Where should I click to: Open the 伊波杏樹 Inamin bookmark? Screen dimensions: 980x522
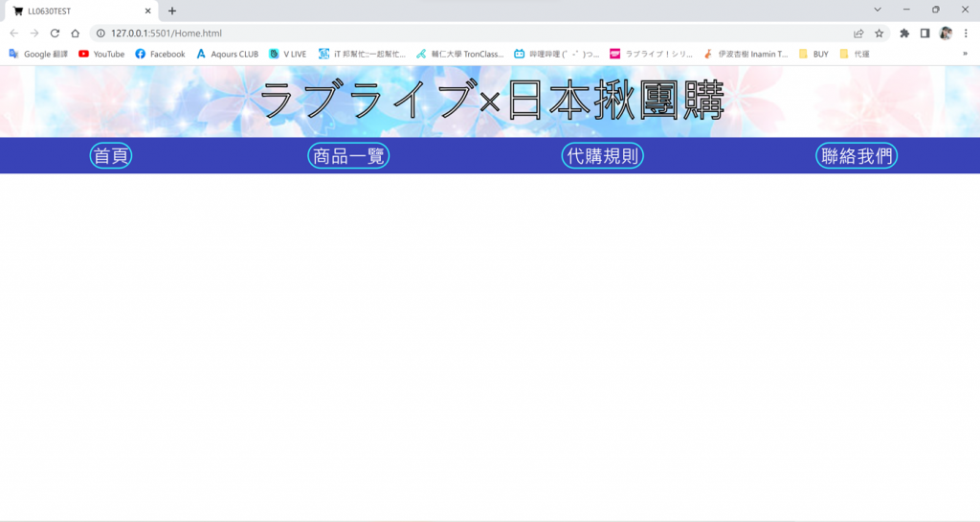click(746, 54)
